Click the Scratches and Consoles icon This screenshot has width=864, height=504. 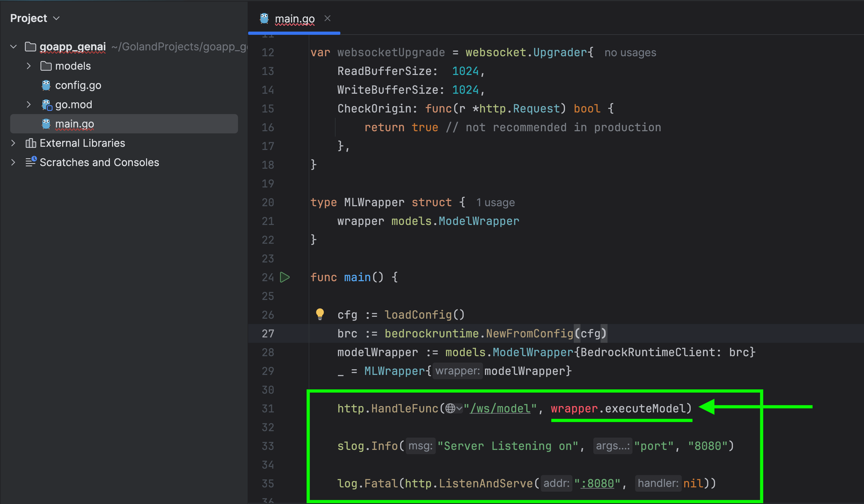coord(31,162)
